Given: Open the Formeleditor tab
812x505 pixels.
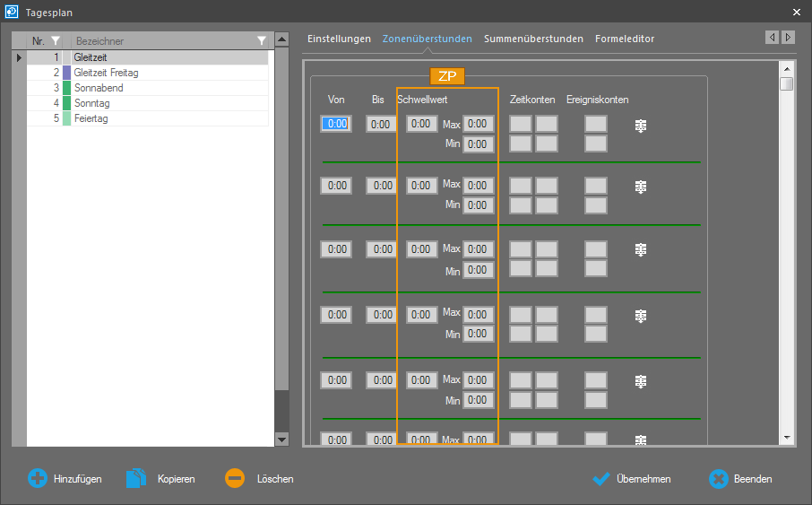Looking at the screenshot, I should tap(625, 39).
